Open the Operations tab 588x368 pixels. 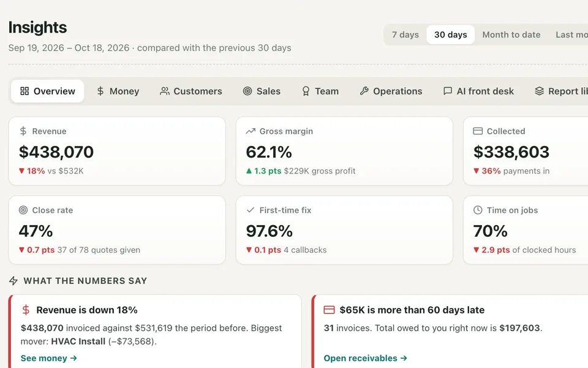click(x=391, y=91)
